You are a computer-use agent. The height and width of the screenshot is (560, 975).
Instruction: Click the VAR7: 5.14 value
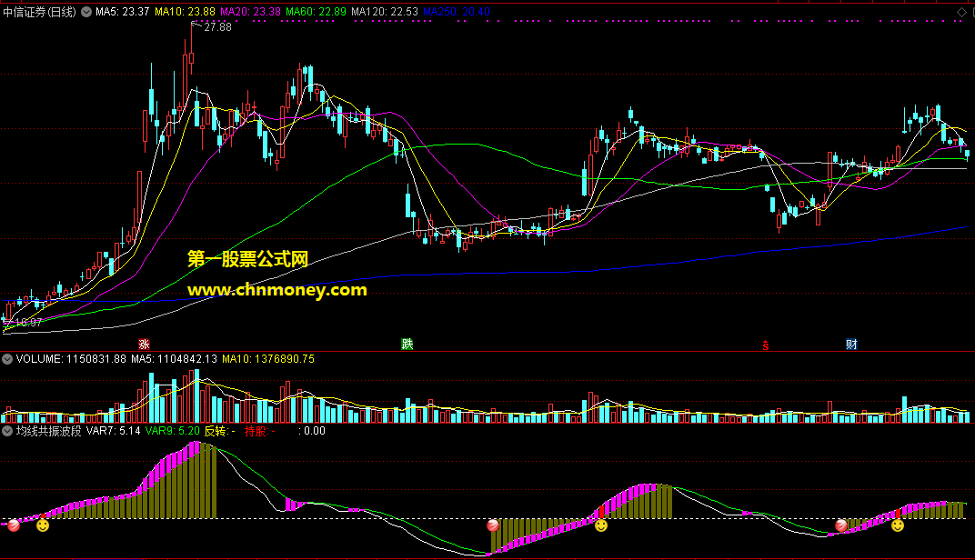pos(113,431)
